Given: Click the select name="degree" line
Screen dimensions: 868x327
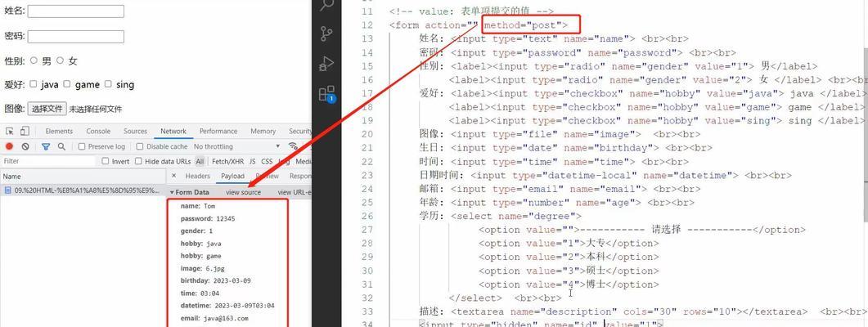Looking at the screenshot, I should pyautogui.click(x=516, y=217).
